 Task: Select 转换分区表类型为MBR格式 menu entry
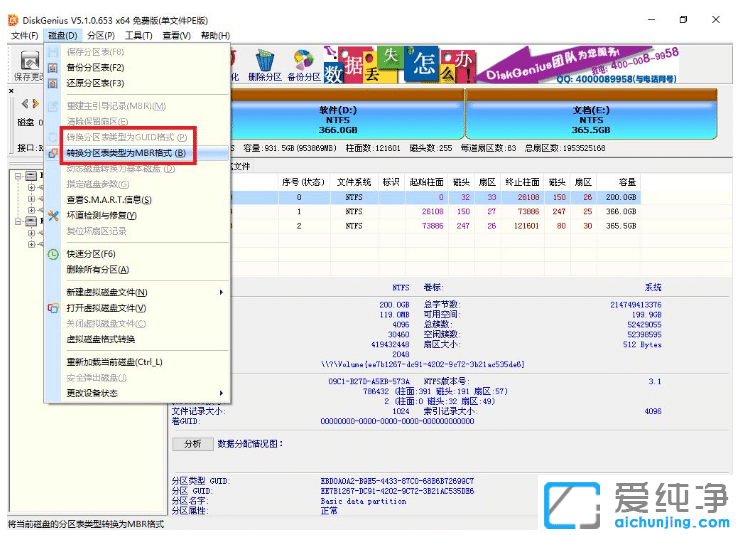pyautogui.click(x=125, y=153)
